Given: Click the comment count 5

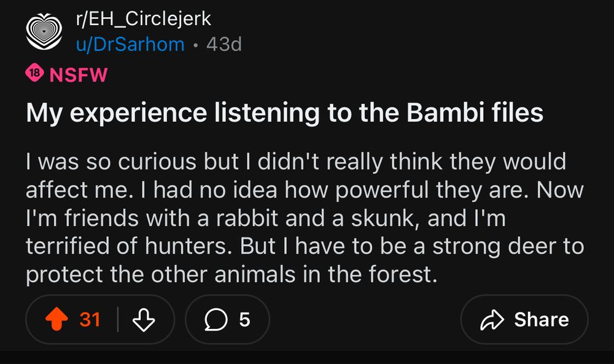Looking at the screenshot, I should tap(244, 319).
